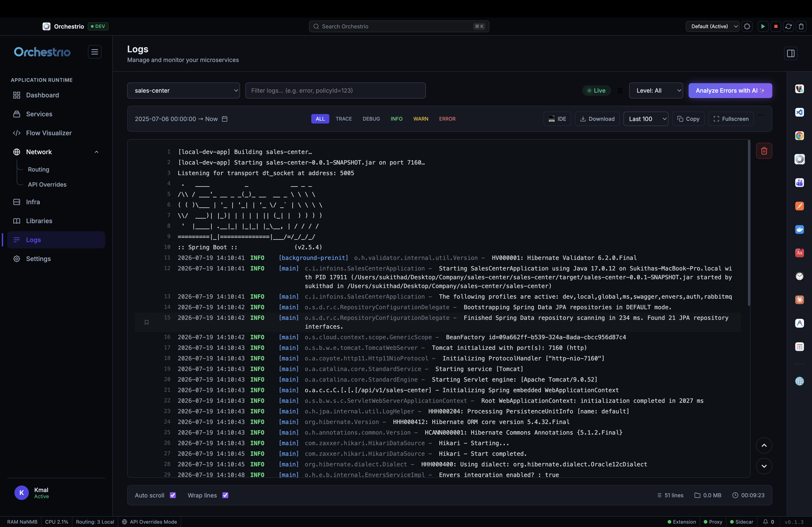Image resolution: width=812 pixels, height=527 pixels.
Task: Click the top bar trash icon
Action: (x=801, y=26)
